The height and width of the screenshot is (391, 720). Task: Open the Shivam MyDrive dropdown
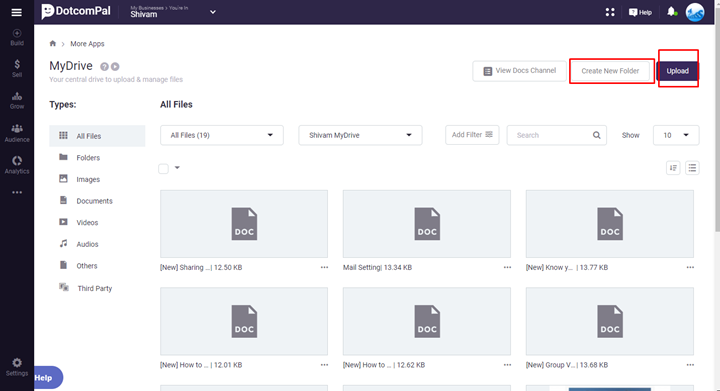click(360, 135)
